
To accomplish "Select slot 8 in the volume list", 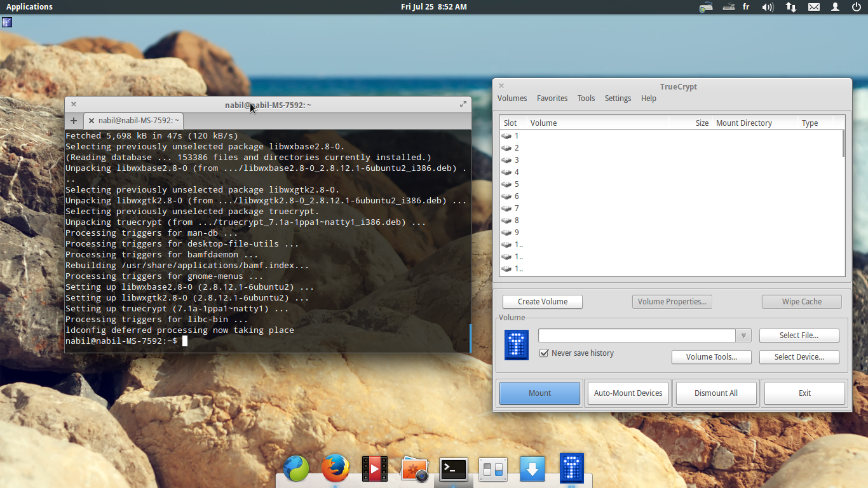I will pos(670,220).
